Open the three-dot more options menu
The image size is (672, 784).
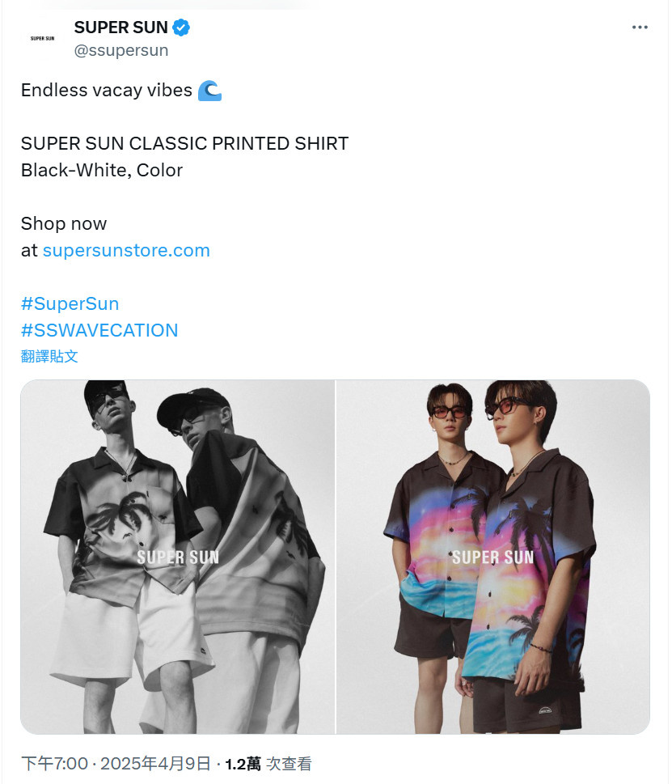tap(640, 27)
